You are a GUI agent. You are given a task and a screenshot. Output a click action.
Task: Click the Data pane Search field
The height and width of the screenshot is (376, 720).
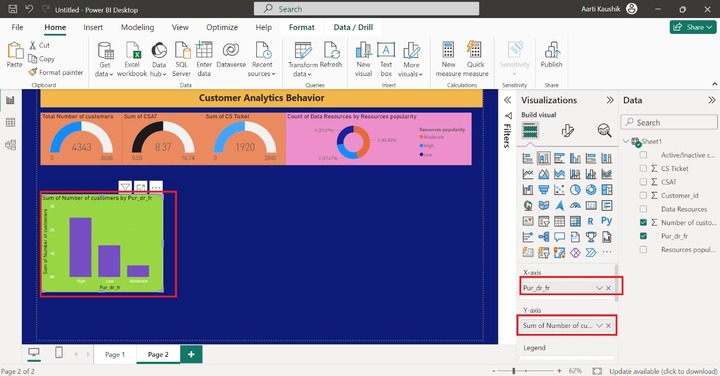669,122
